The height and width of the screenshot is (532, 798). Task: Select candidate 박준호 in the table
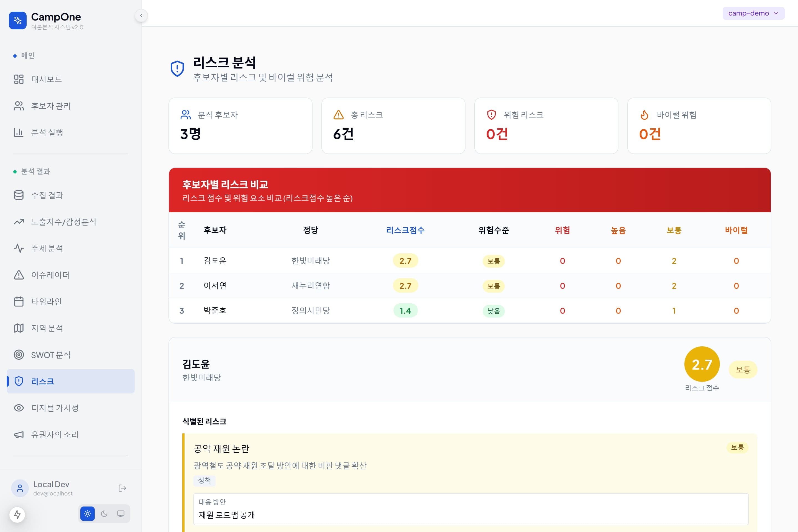click(x=215, y=311)
